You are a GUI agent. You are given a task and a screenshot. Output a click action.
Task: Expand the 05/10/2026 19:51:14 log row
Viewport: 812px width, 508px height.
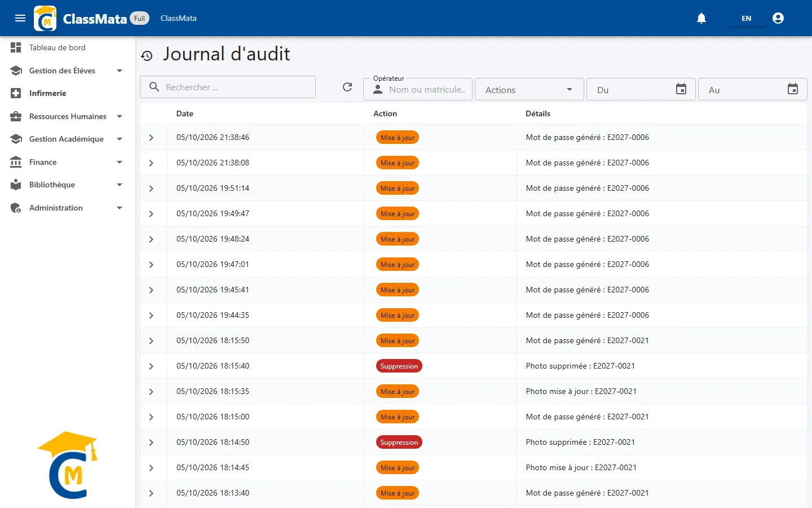pos(151,189)
